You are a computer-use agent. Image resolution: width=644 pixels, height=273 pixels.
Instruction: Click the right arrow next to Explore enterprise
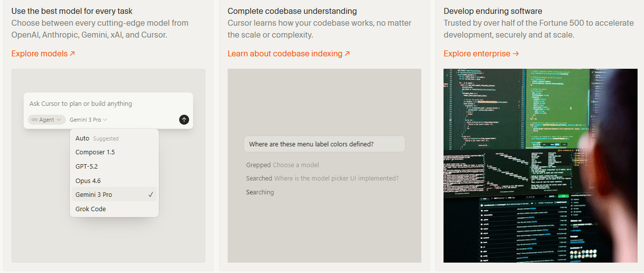pos(516,53)
